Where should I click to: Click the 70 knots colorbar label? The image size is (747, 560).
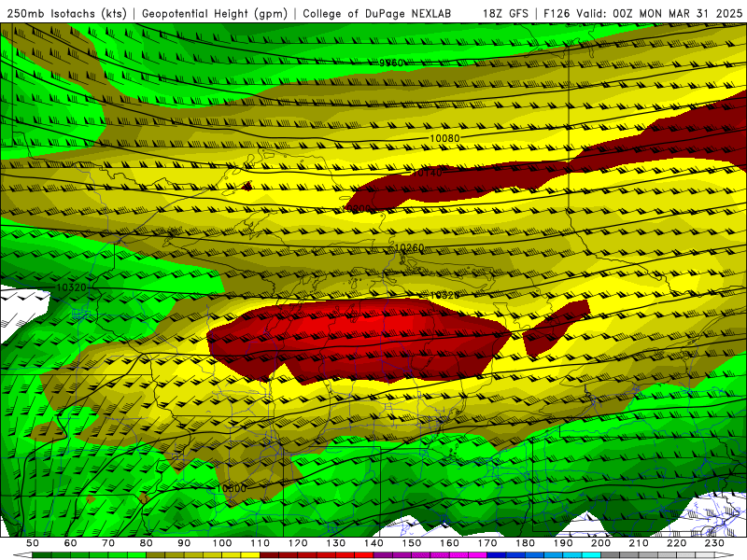(108, 543)
